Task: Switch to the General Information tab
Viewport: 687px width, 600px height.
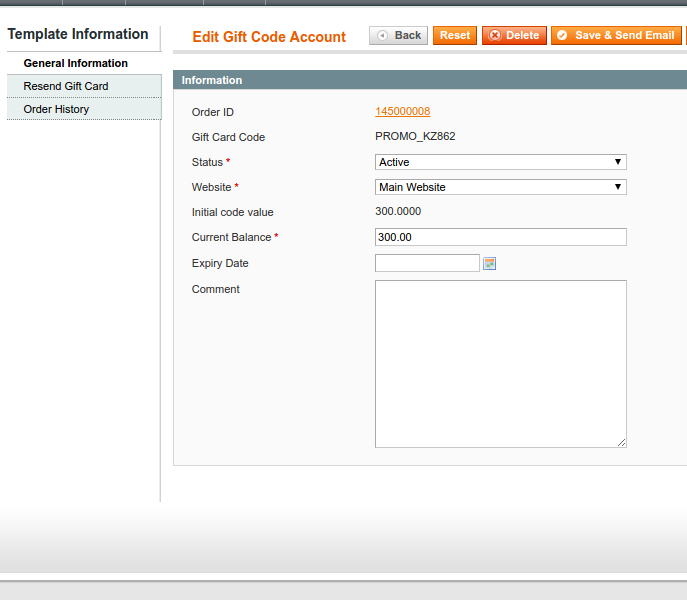Action: (x=76, y=63)
